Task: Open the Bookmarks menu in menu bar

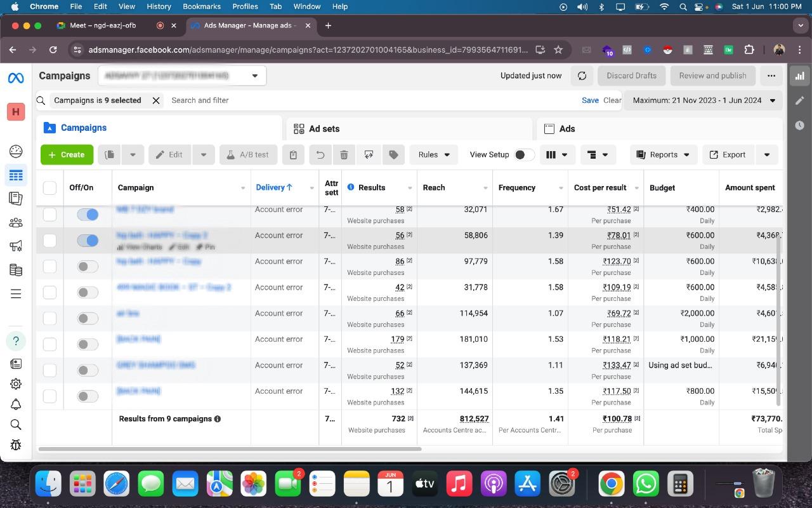Action: click(x=202, y=6)
